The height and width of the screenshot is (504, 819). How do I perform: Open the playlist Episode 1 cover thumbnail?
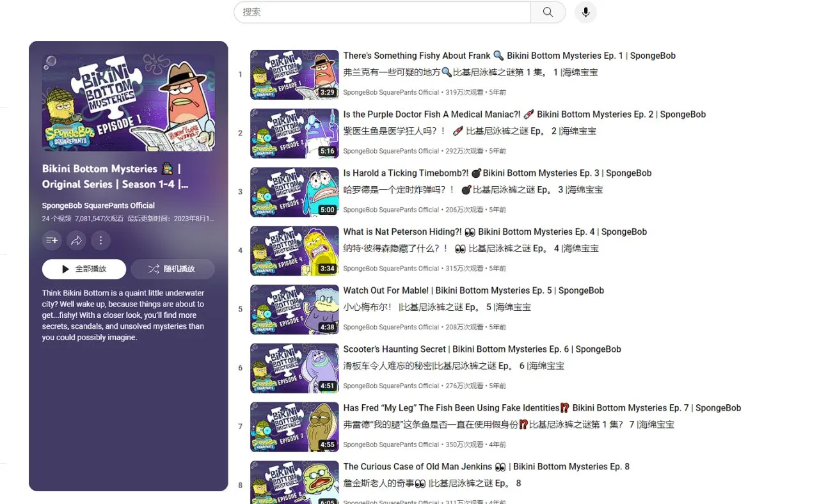point(129,102)
